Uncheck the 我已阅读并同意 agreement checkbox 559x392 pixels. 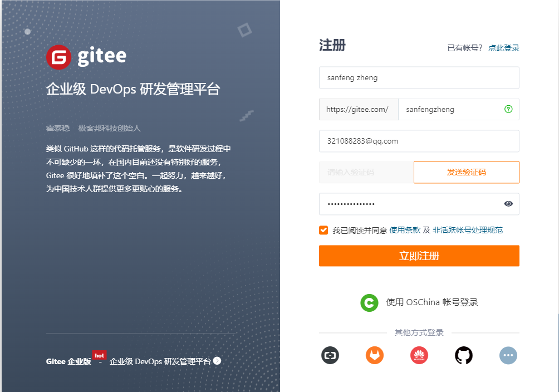323,230
